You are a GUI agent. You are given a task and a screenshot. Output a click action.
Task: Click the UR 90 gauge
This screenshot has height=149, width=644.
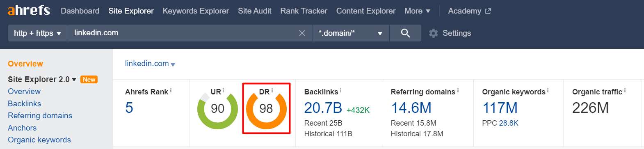coord(217,109)
